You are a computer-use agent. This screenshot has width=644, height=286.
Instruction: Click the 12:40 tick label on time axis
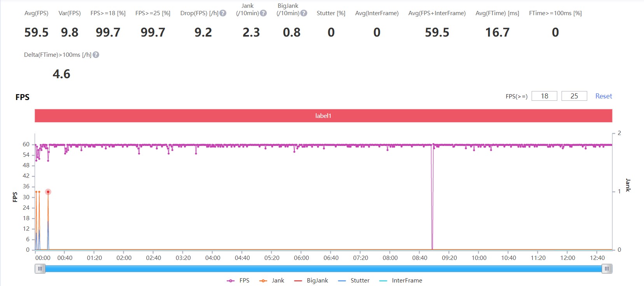click(x=597, y=258)
